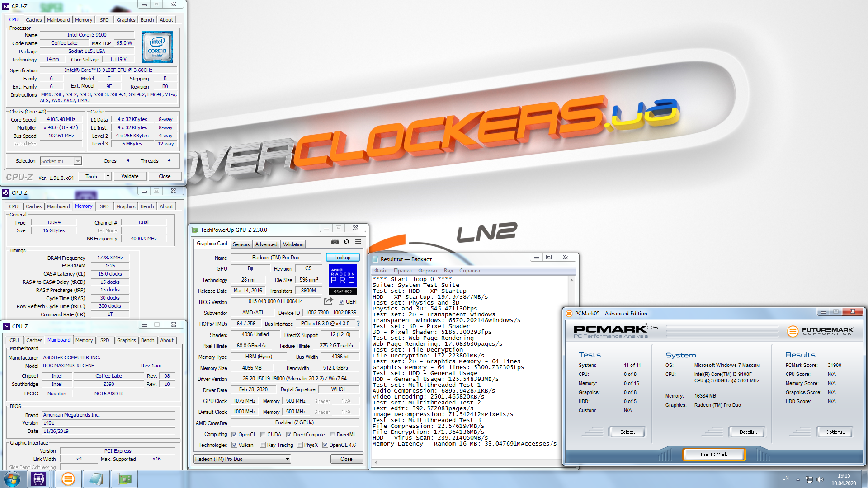Click the Result.txt Notepad title icon
This screenshot has width=868, height=488.
(x=375, y=259)
